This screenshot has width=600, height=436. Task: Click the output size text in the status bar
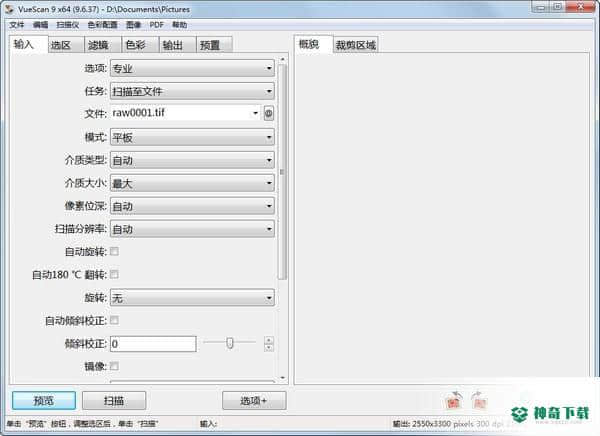(x=454, y=424)
